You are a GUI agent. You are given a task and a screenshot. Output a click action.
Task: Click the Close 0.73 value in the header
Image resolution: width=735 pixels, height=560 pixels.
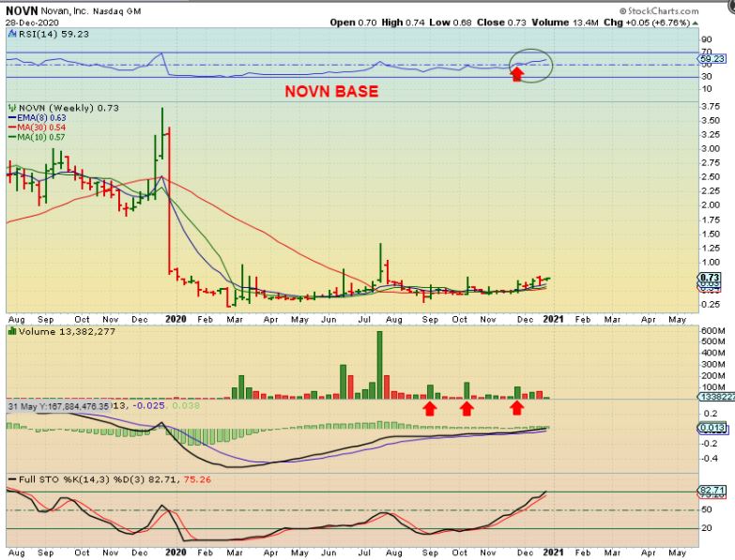pos(501,23)
